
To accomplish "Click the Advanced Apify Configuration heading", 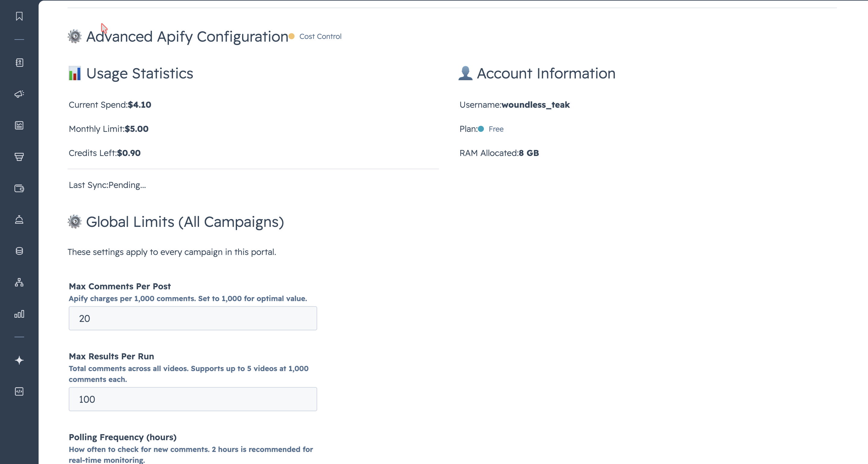I will 187,37.
